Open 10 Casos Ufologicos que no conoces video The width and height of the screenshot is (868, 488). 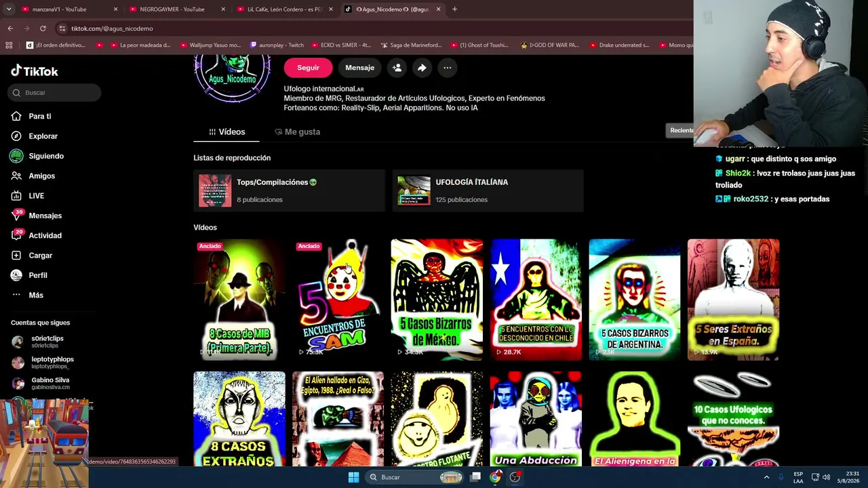(x=733, y=419)
